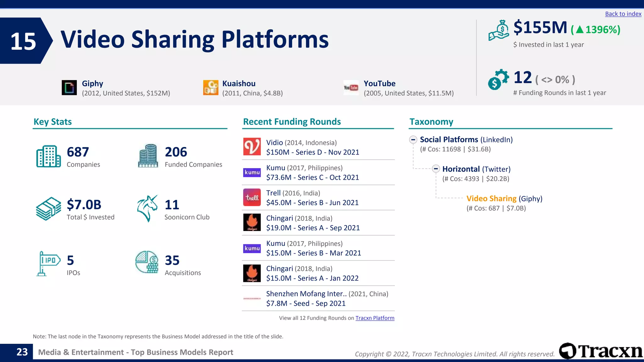Screen dimensions: 644x362
Task: Click the Companies building icon
Action: pos(48,156)
